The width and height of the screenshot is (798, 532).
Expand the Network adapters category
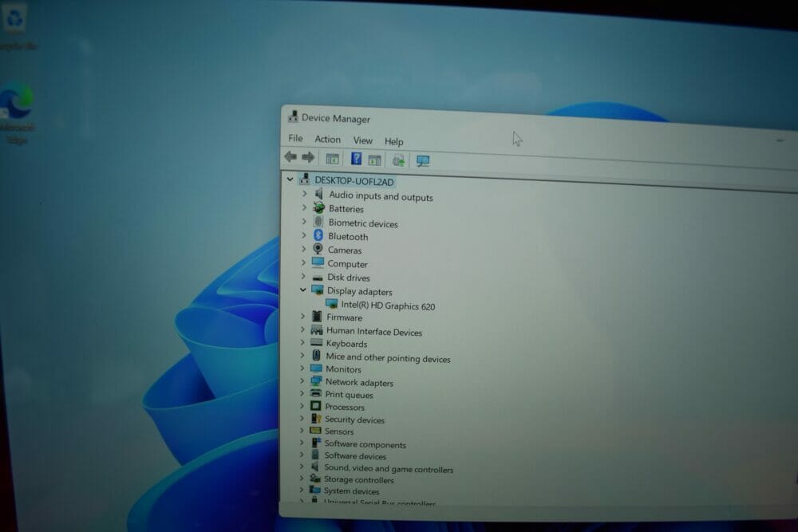pos(302,380)
